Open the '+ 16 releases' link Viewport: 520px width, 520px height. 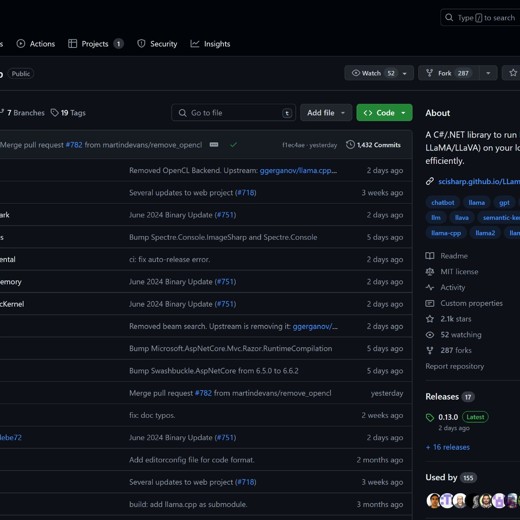click(448, 447)
